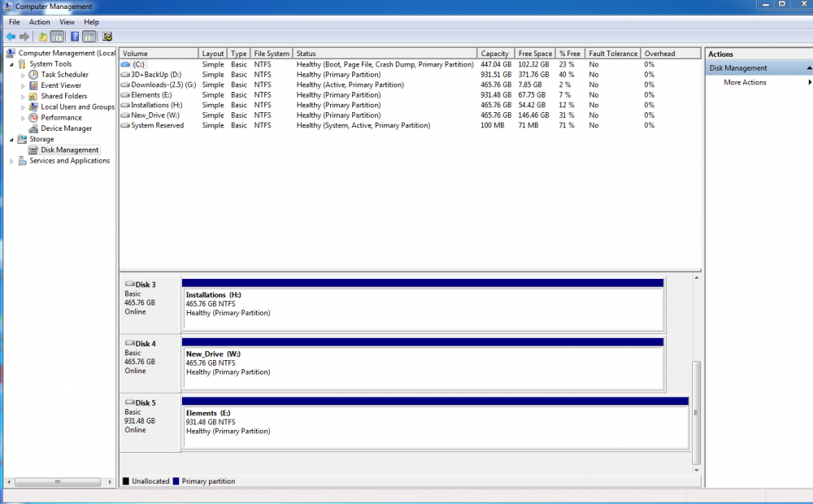
Task: Collapse the Disk Management actions section arrow
Action: click(x=809, y=68)
